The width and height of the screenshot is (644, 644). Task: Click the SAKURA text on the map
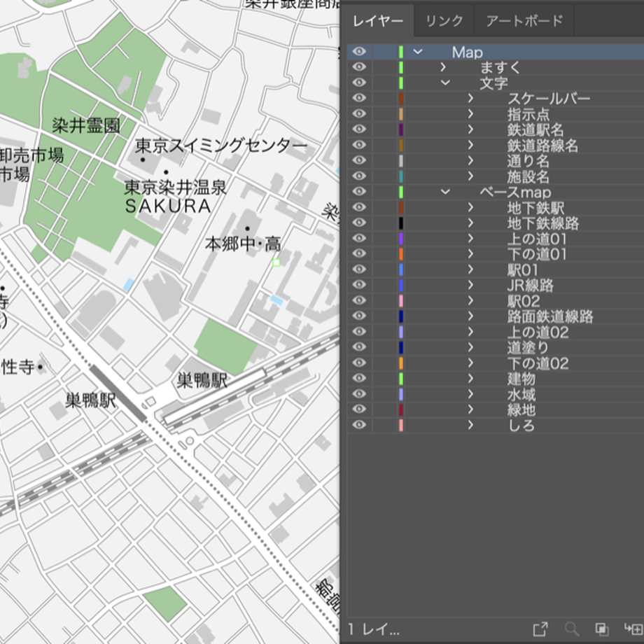tap(168, 206)
